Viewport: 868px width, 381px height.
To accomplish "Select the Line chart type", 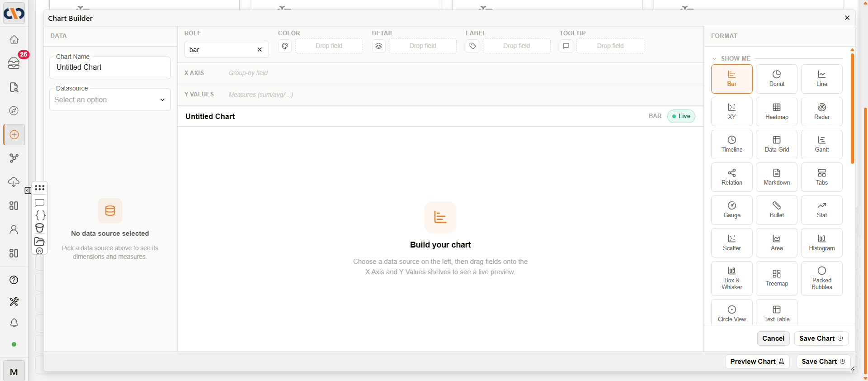I will pos(821,79).
